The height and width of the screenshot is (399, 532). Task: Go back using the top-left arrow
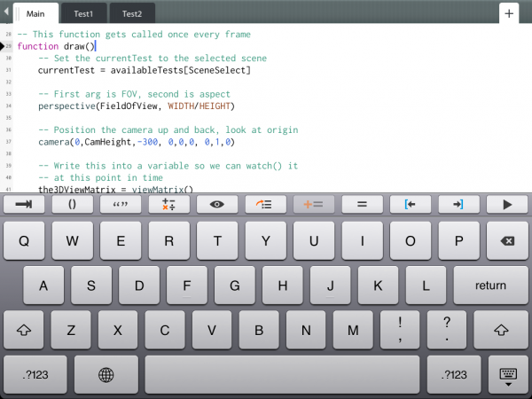6,13
